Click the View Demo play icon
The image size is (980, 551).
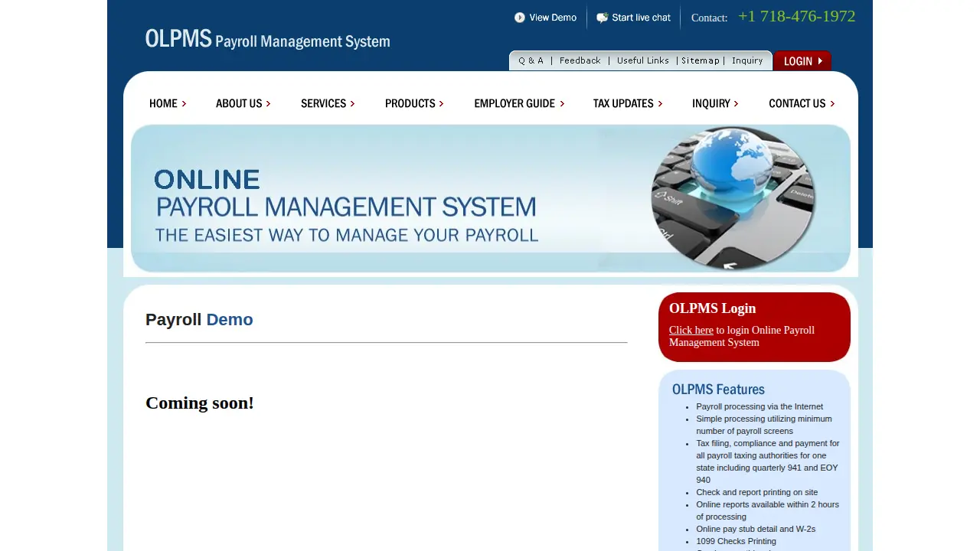[x=520, y=18]
